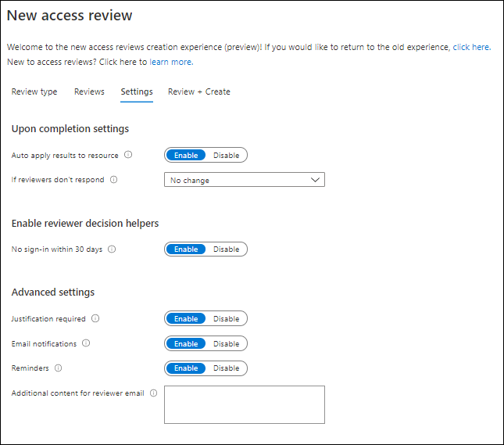Click the 'click here' old experience link
Image resolution: width=504 pixels, height=445 pixels.
click(470, 47)
